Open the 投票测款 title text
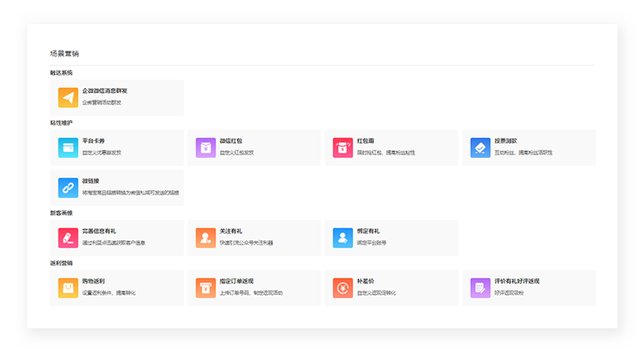Viewport: 644px width, 349px height. point(507,140)
